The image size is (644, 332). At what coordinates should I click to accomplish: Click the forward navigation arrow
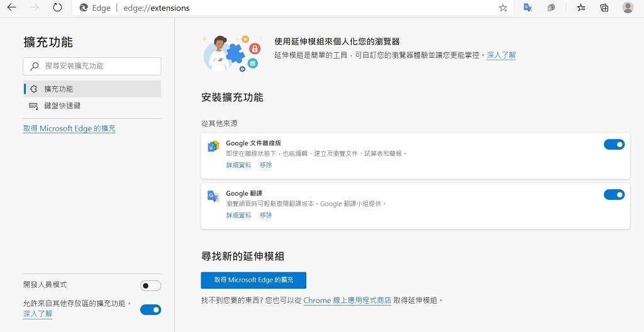click(35, 8)
